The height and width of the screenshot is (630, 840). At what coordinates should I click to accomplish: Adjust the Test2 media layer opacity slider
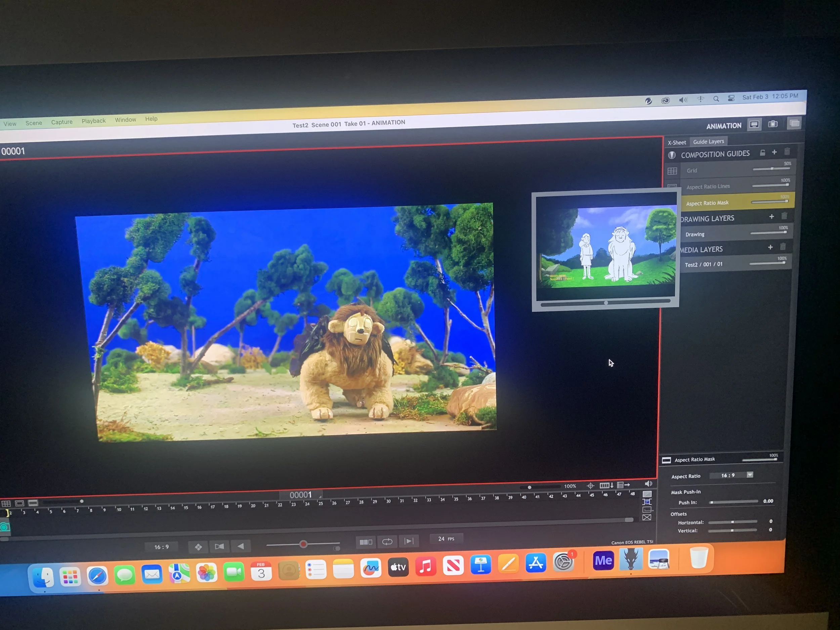pyautogui.click(x=767, y=263)
